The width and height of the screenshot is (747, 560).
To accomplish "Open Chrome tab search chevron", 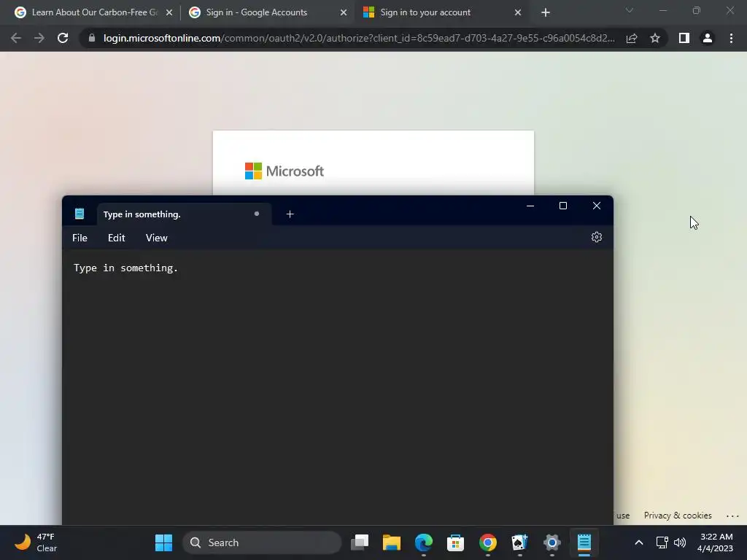I will 630,10.
